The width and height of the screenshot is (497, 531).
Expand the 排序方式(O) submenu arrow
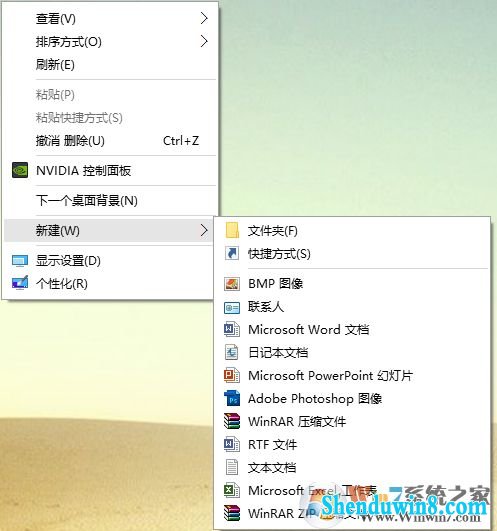click(204, 41)
